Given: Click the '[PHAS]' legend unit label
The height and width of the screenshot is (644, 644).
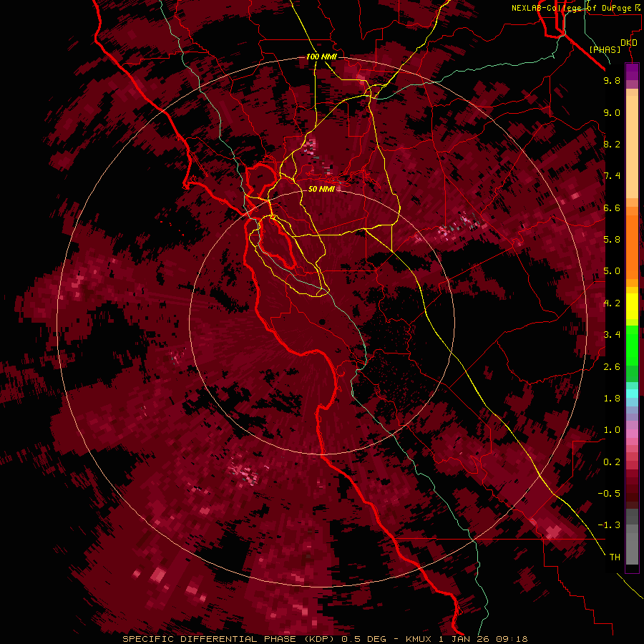Looking at the screenshot, I should pyautogui.click(x=605, y=49).
